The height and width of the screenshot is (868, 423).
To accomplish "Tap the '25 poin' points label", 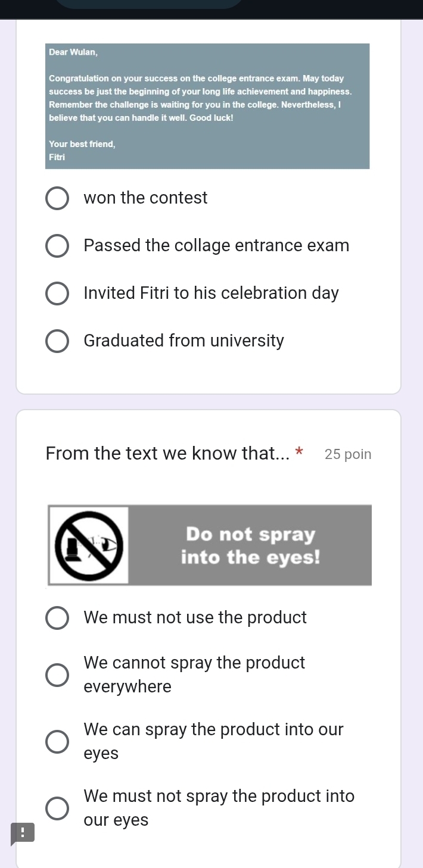I will point(348,454).
